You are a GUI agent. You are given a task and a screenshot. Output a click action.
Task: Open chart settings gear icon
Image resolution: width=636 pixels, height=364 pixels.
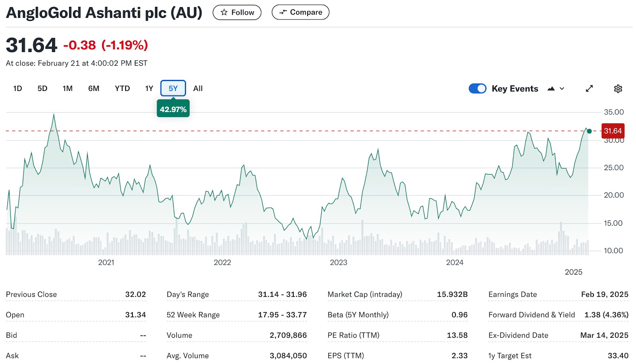click(618, 89)
